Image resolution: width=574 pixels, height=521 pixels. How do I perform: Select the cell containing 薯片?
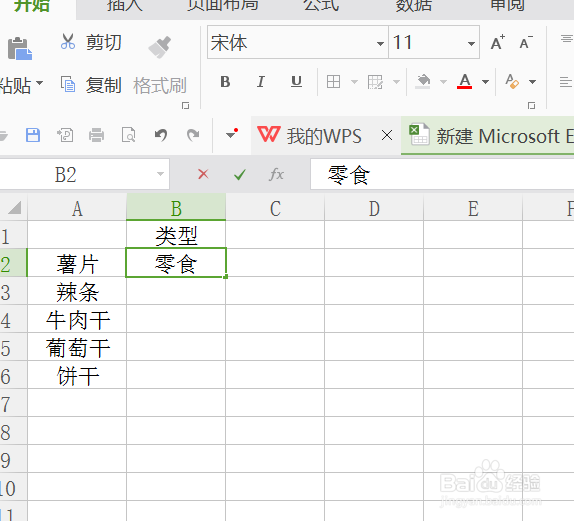(x=77, y=263)
